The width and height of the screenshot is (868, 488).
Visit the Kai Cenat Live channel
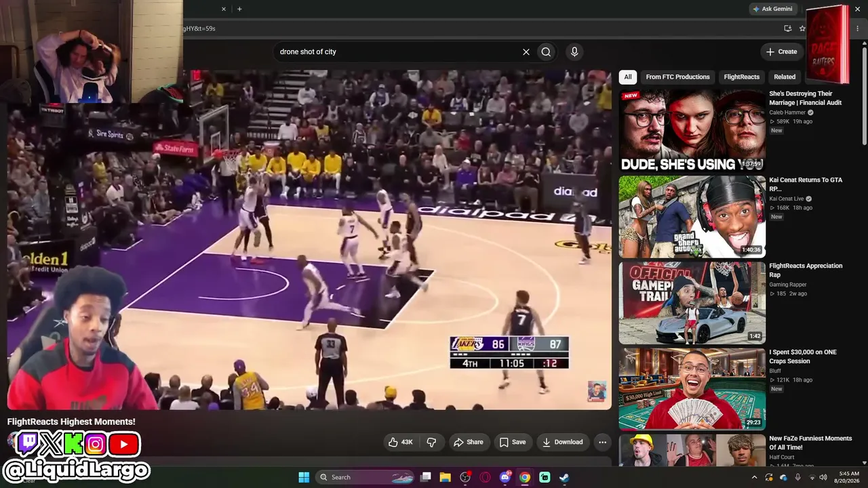pyautogui.click(x=787, y=199)
